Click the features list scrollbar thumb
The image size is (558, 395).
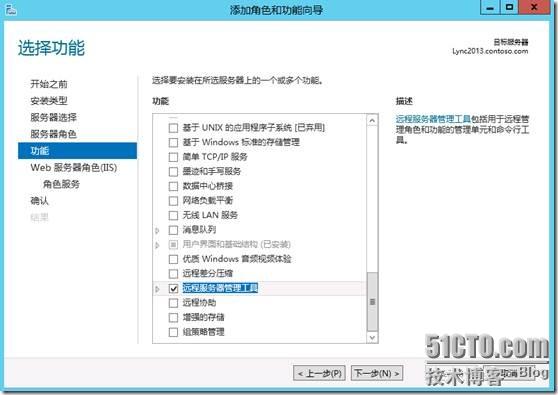(372, 301)
